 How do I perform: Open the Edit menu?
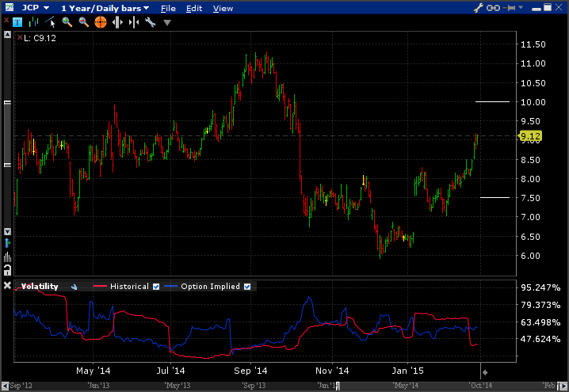[x=194, y=9]
